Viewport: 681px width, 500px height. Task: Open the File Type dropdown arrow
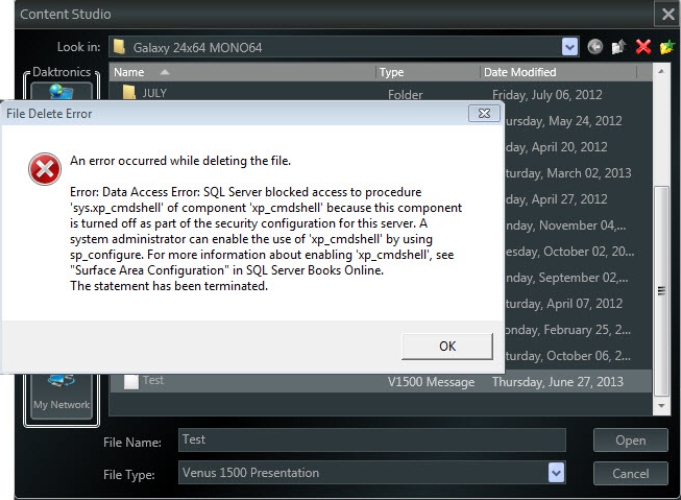tap(556, 472)
